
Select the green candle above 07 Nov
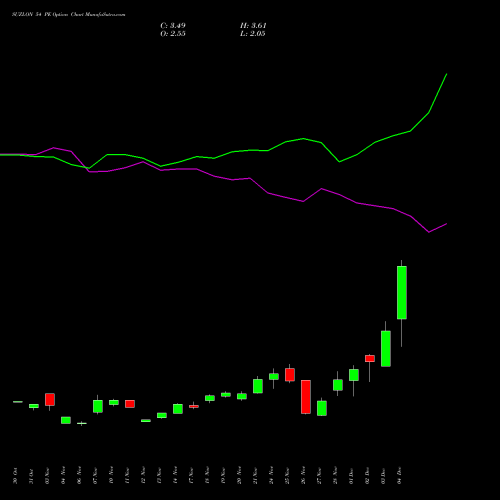point(98,406)
